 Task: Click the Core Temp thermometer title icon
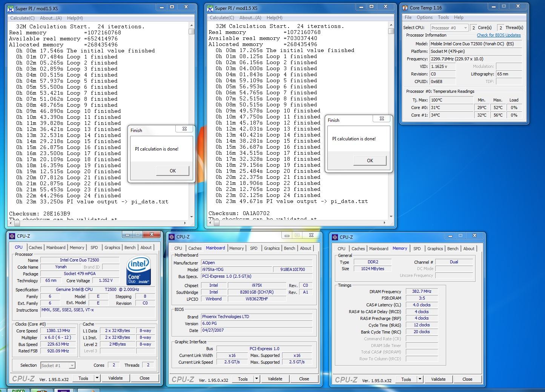405,8
